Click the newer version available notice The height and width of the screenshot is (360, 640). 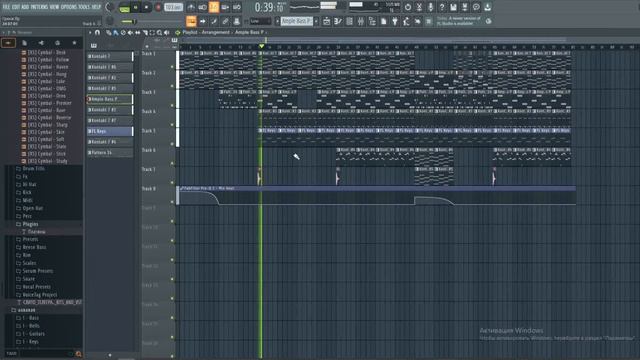(x=459, y=21)
